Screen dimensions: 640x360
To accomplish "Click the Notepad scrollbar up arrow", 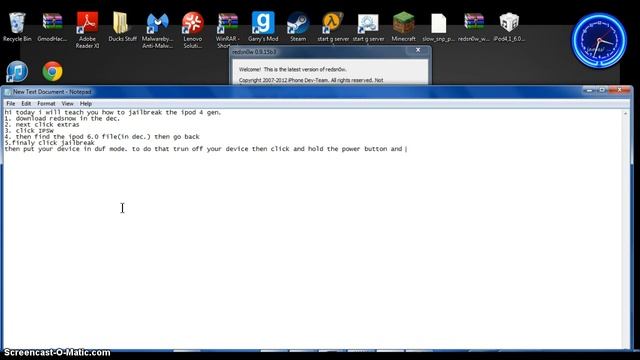I will [x=626, y=113].
